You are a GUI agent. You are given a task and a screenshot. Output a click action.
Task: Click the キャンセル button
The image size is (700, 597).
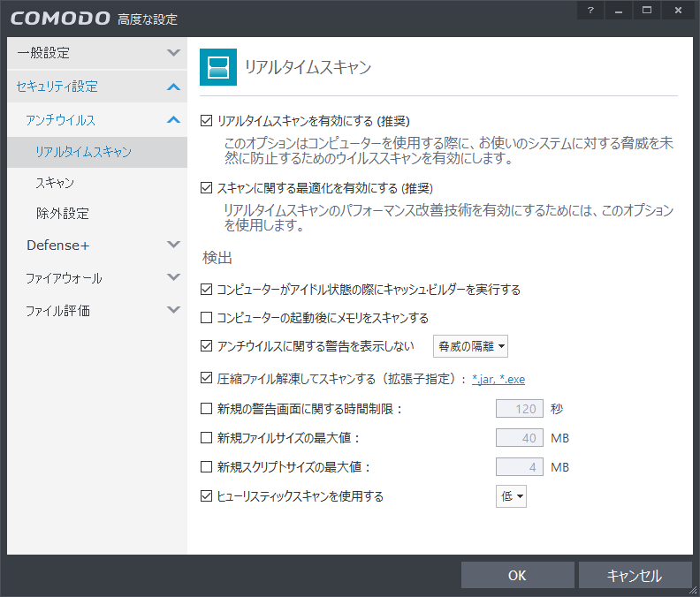click(x=635, y=575)
